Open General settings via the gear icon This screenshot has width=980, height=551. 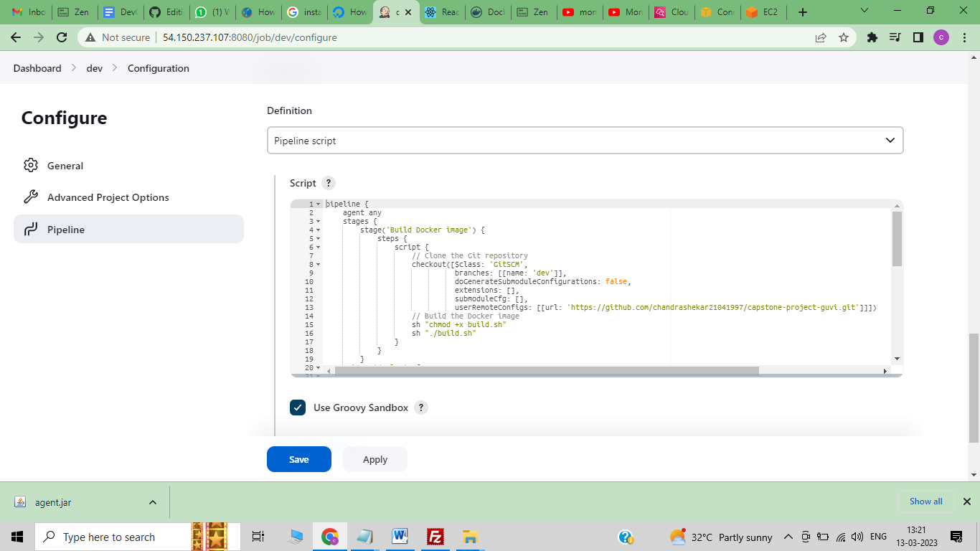[32, 166]
